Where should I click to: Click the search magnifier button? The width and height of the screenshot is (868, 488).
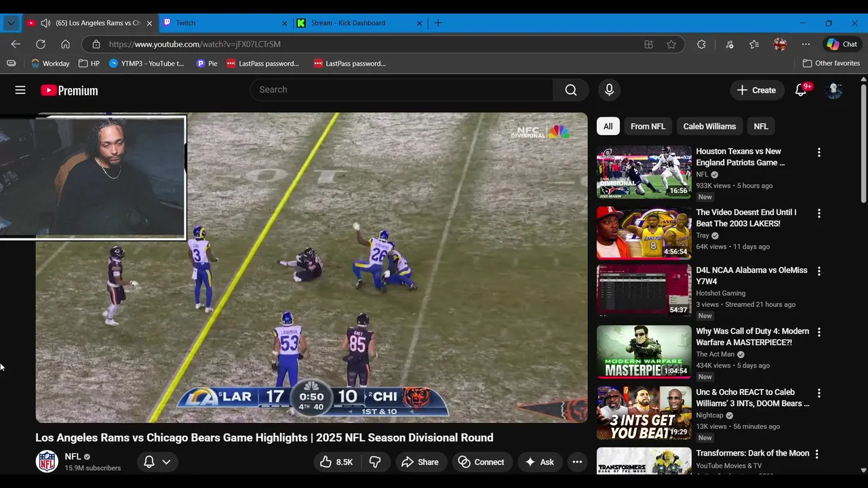tap(571, 90)
